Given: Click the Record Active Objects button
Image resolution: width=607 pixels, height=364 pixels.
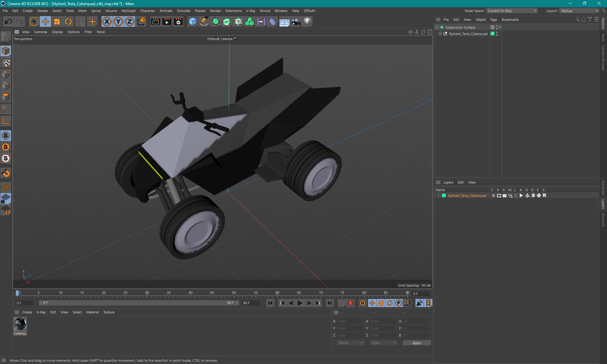Looking at the screenshot, I should 342,303.
